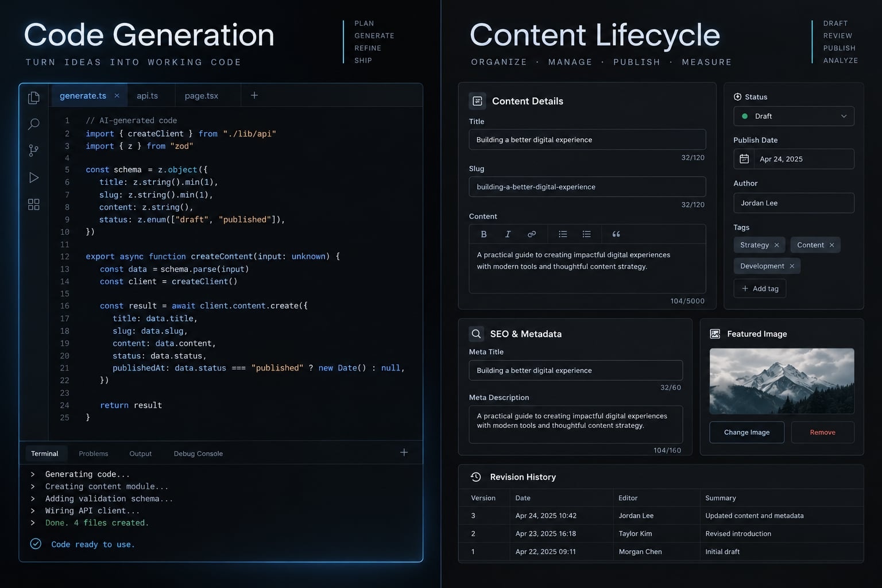Viewport: 882px width, 588px height.
Task: Insert numbered list in Content editor
Action: 586,234
